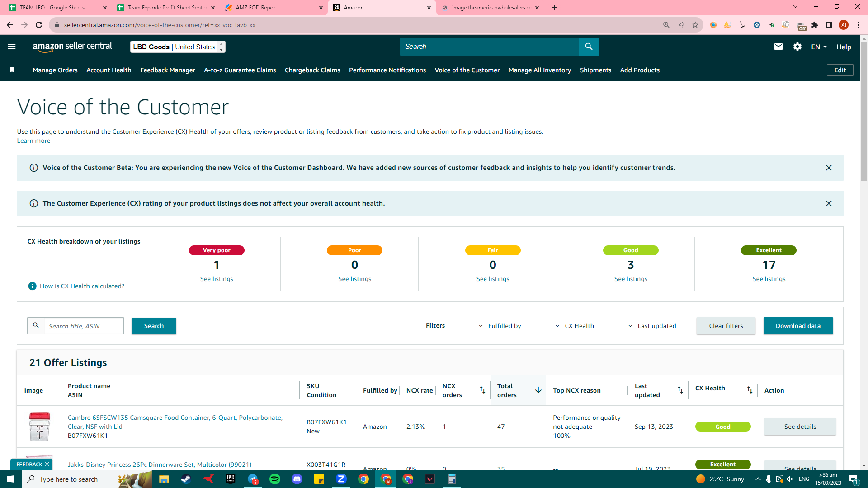
Task: Show hidden system tray icons
Action: tap(758, 479)
